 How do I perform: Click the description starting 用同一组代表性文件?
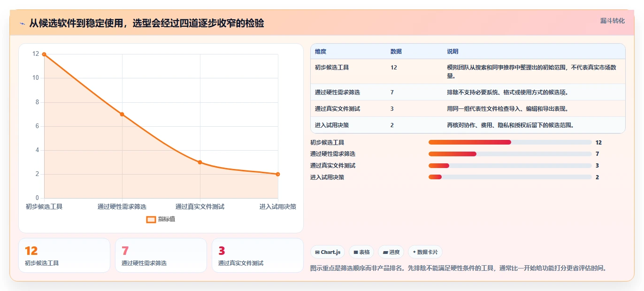508,109
